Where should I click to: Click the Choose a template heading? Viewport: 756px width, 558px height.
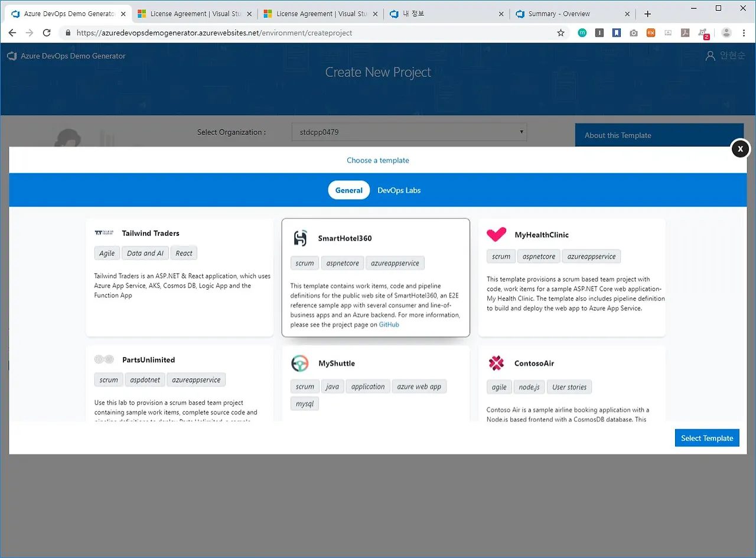pyautogui.click(x=378, y=160)
